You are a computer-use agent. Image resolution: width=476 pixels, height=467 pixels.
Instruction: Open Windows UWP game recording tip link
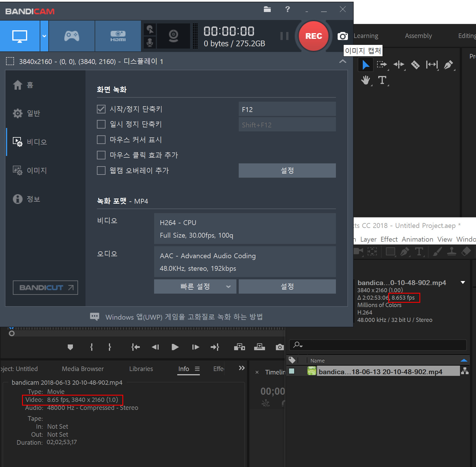[x=184, y=317]
